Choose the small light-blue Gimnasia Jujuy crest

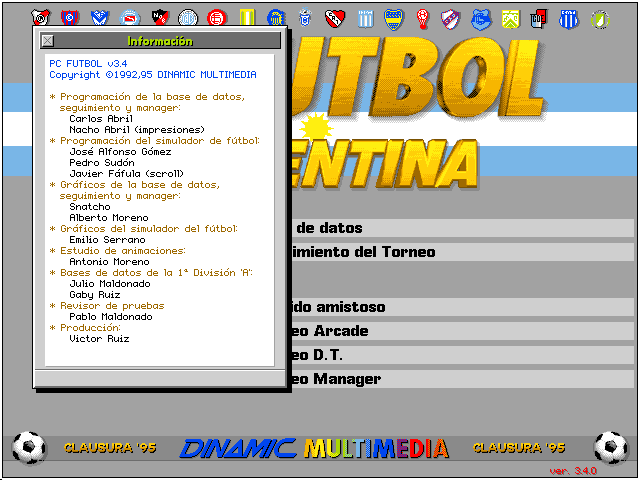click(x=305, y=18)
